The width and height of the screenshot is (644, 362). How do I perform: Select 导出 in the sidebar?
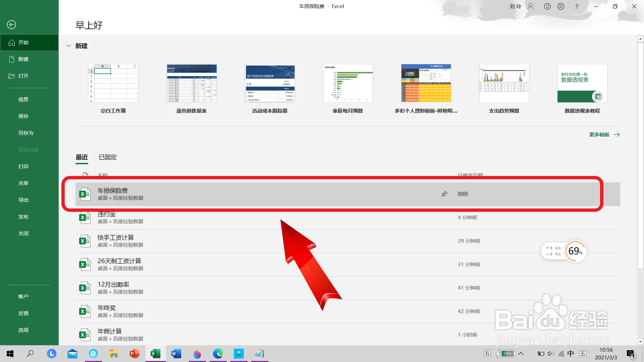[x=29, y=200]
